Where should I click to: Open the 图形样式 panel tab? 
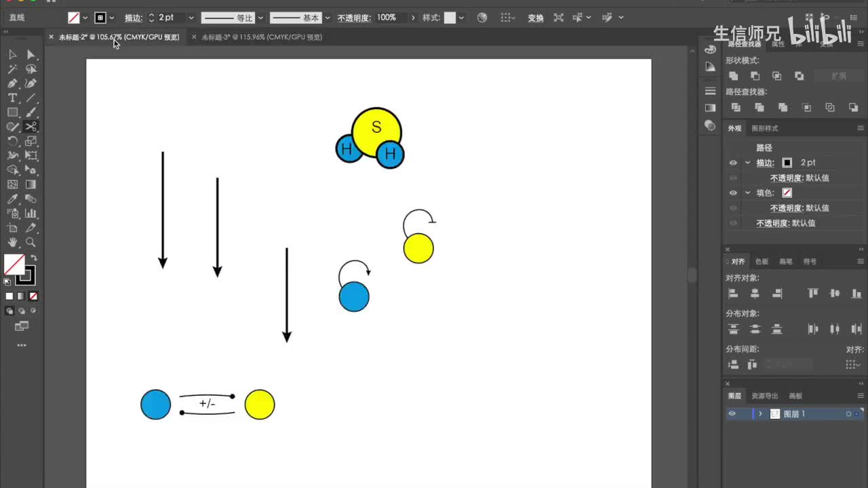point(765,128)
